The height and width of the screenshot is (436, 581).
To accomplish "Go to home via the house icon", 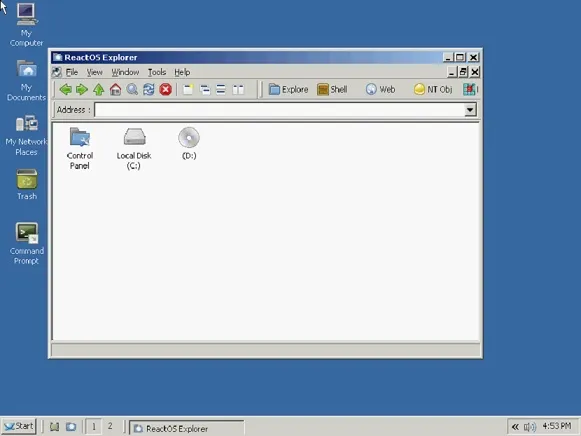I will click(115, 89).
